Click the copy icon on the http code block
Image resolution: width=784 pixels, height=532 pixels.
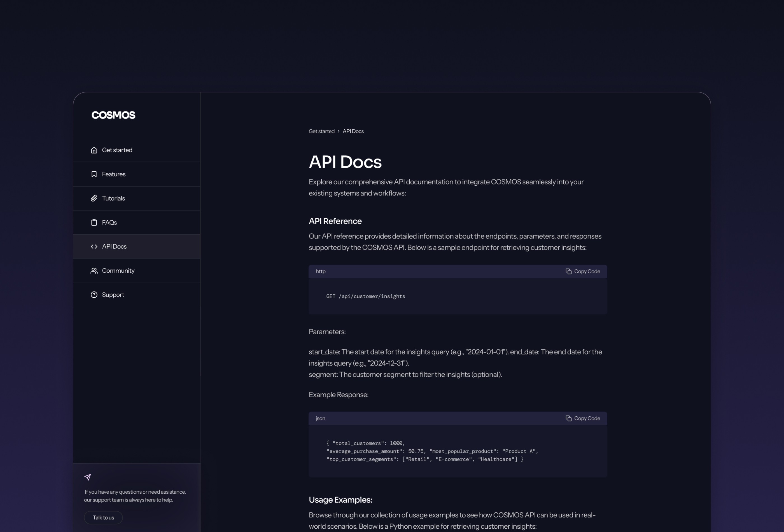[568, 271]
